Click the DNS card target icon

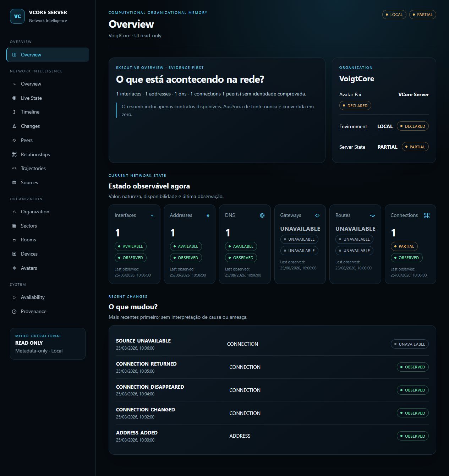pos(262,215)
